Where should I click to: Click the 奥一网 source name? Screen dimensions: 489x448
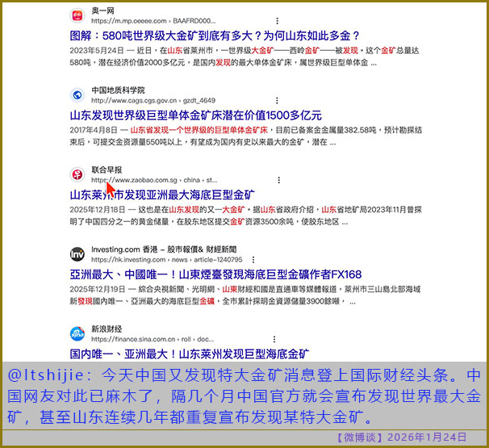pyautogui.click(x=103, y=11)
